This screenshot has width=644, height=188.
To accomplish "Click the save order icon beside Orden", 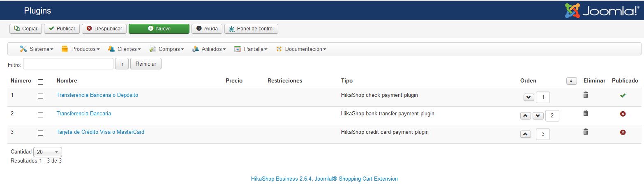I will 571,81.
